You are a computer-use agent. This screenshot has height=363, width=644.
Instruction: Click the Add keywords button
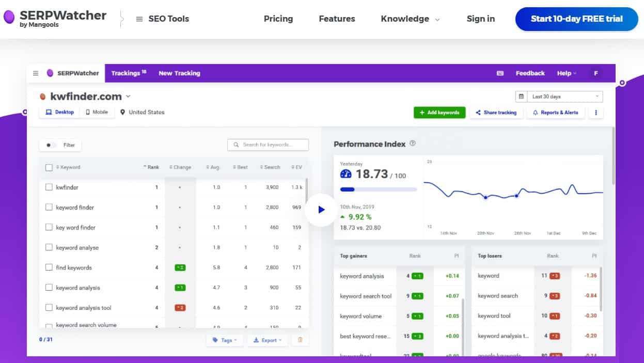click(439, 113)
